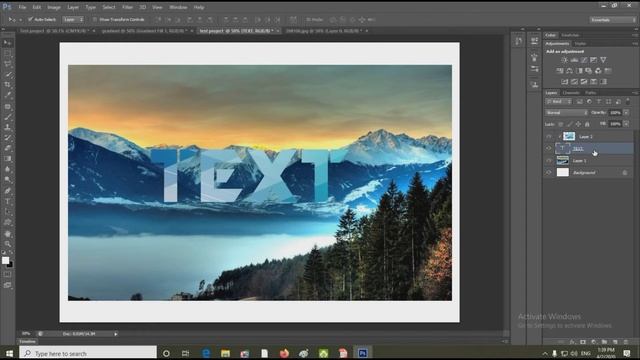Screen dimensions: 640x360
Task: Open the Window menu
Action: (x=178, y=7)
